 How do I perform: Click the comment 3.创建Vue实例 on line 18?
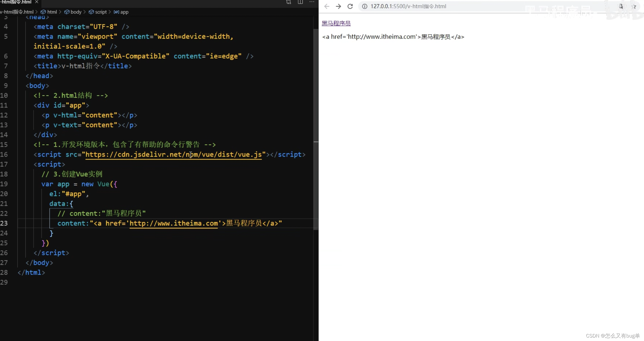click(72, 174)
